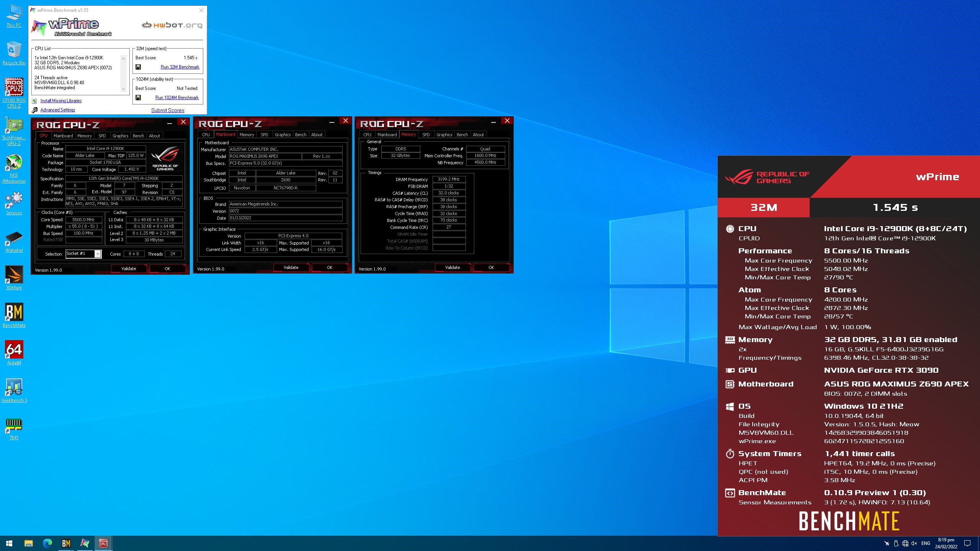Launch TechPowerUp GPU-Z desktop shortcut

click(x=14, y=131)
